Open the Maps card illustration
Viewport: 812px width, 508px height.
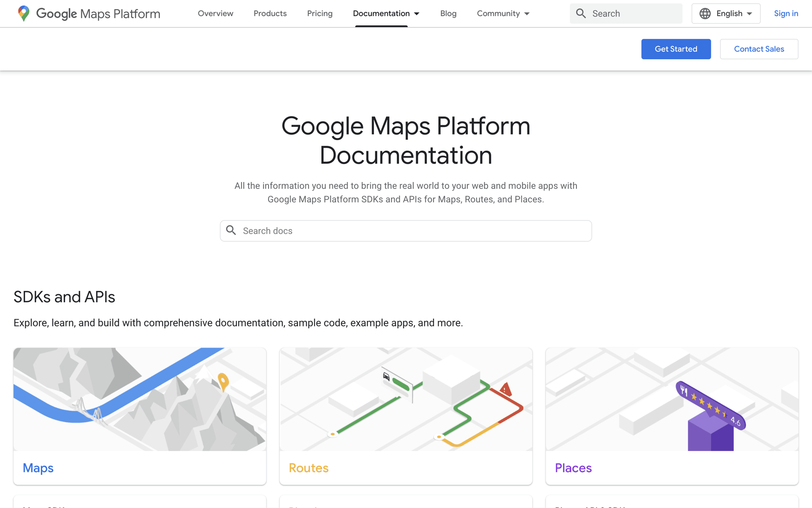coord(140,399)
